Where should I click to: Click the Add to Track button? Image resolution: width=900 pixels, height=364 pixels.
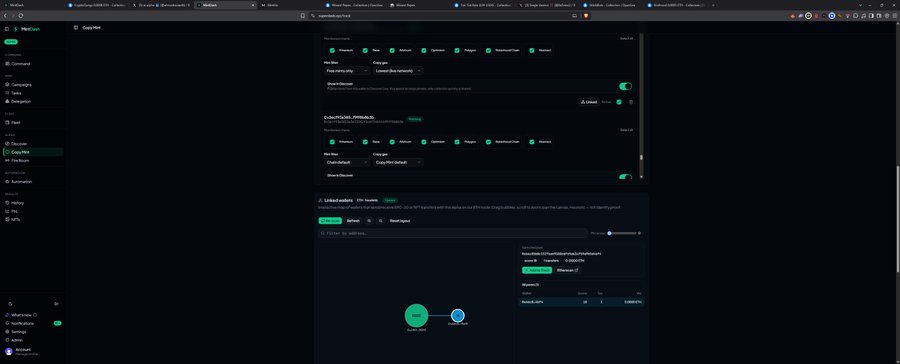(x=537, y=270)
